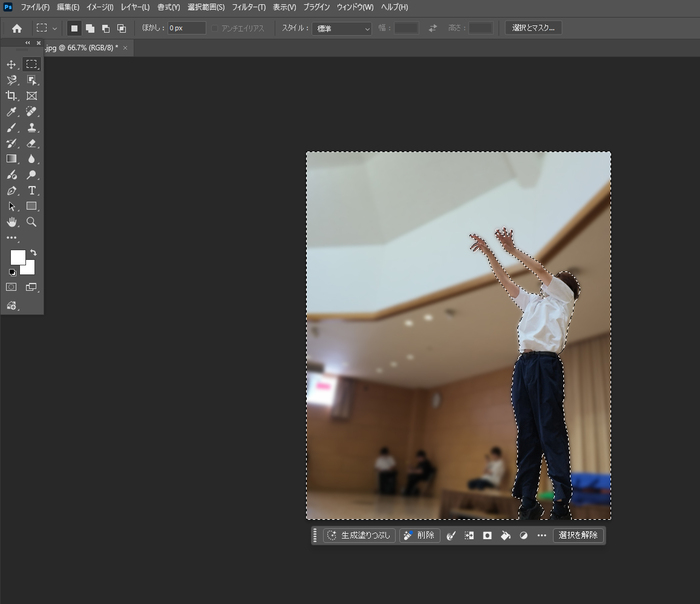
Task: Select the Brush tool
Action: (11, 128)
